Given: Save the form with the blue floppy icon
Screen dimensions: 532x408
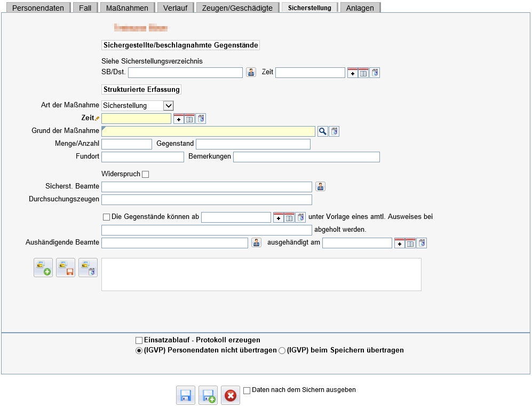Looking at the screenshot, I should (x=186, y=395).
